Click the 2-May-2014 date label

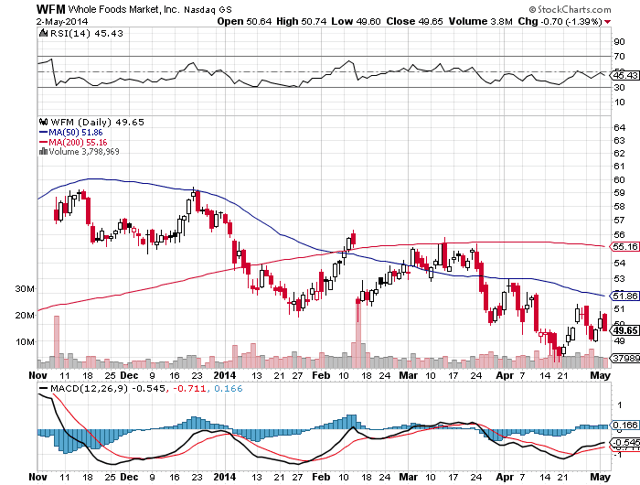tap(62, 21)
